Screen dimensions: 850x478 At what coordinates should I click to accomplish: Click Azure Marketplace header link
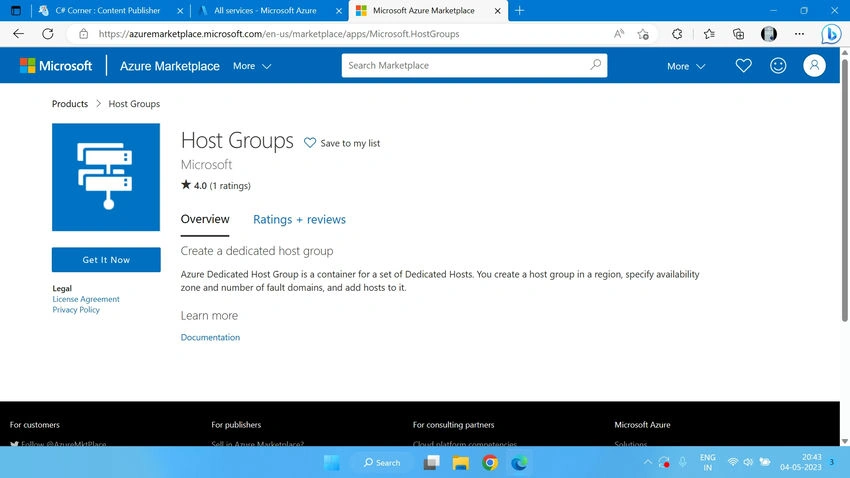170,66
